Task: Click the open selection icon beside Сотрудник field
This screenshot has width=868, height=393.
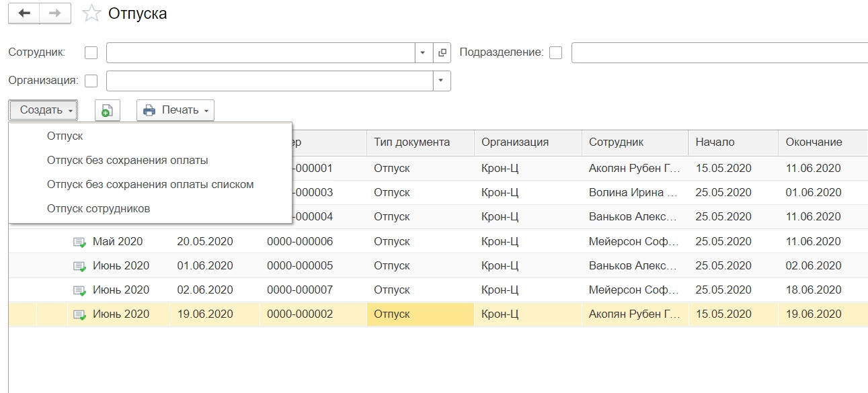Action: [442, 52]
